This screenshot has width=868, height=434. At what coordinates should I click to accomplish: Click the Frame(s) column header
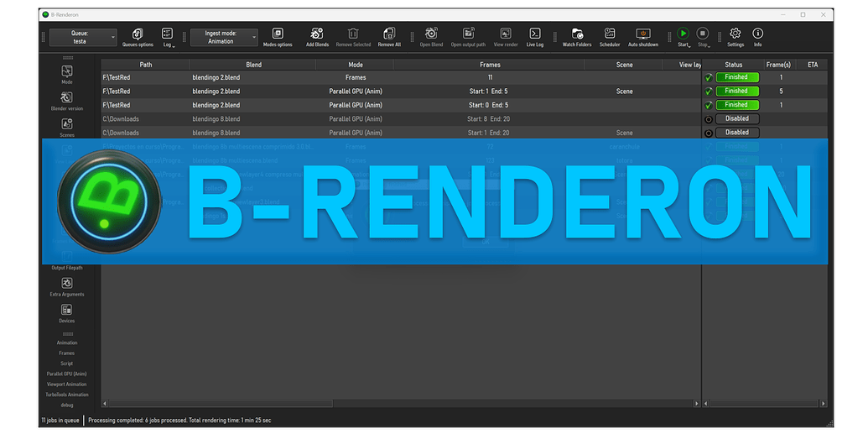tap(781, 65)
